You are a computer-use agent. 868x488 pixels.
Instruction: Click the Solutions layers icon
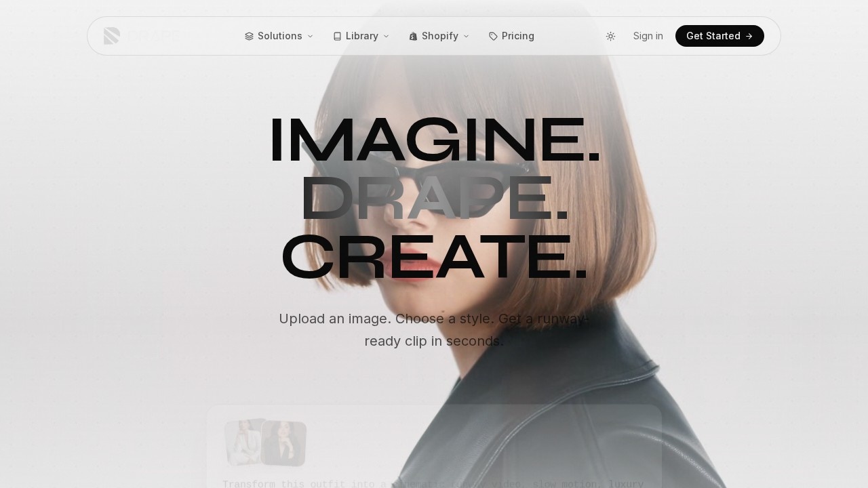[x=249, y=36]
